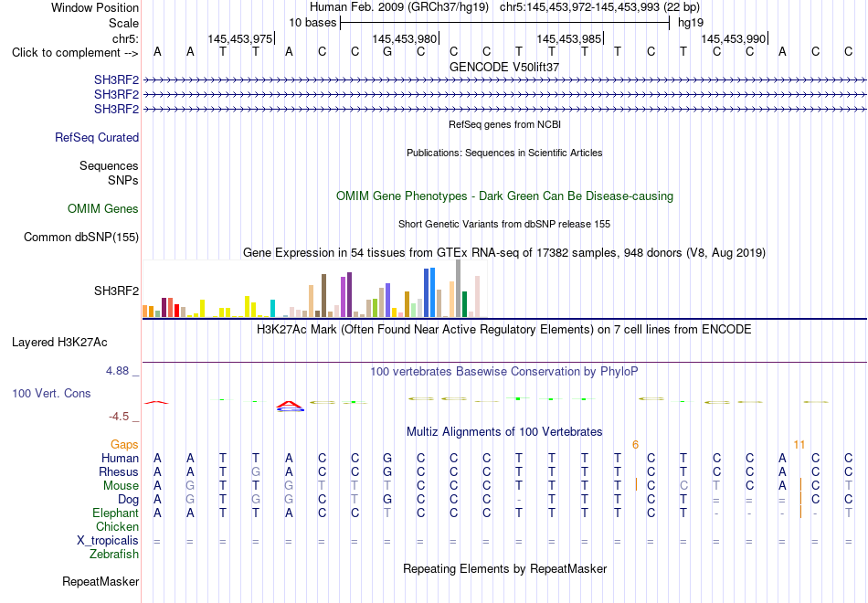Click the tallest gray bar in GTEx chart

(458, 289)
